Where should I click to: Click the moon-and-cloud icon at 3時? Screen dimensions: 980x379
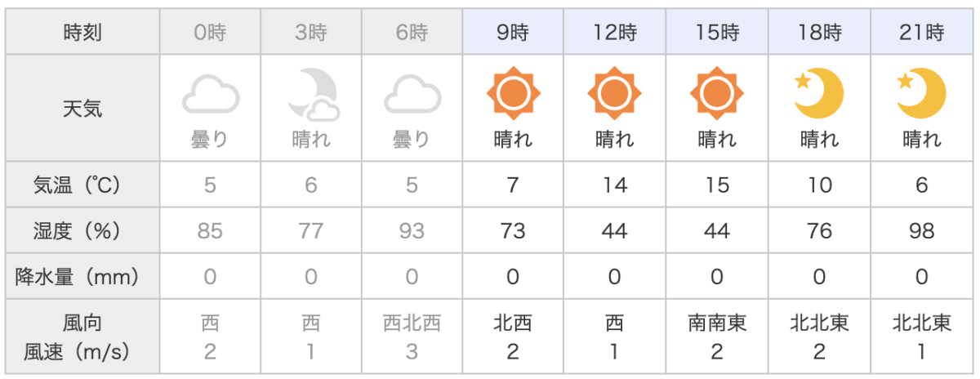pyautogui.click(x=312, y=95)
